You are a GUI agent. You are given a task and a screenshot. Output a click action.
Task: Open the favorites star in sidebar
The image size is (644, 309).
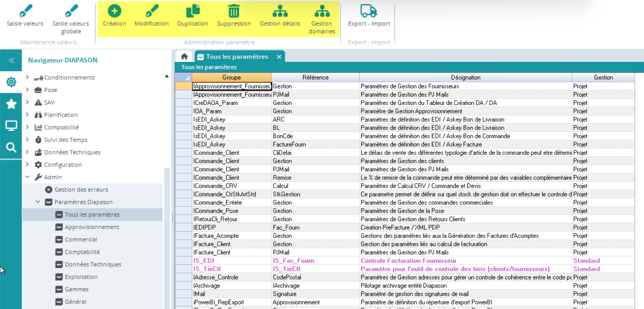(x=11, y=104)
